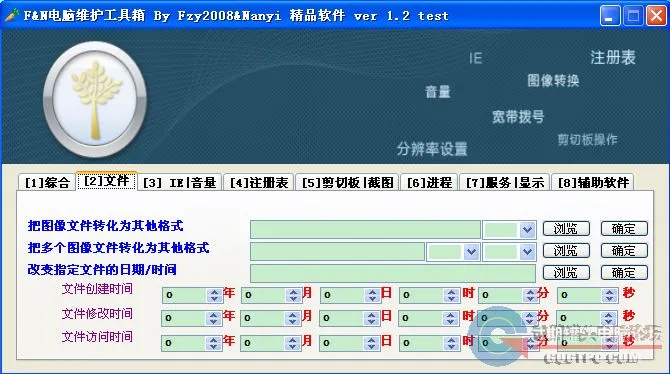
Task: Switch to the [5]剪切板|截图 tab
Action: [x=347, y=183]
